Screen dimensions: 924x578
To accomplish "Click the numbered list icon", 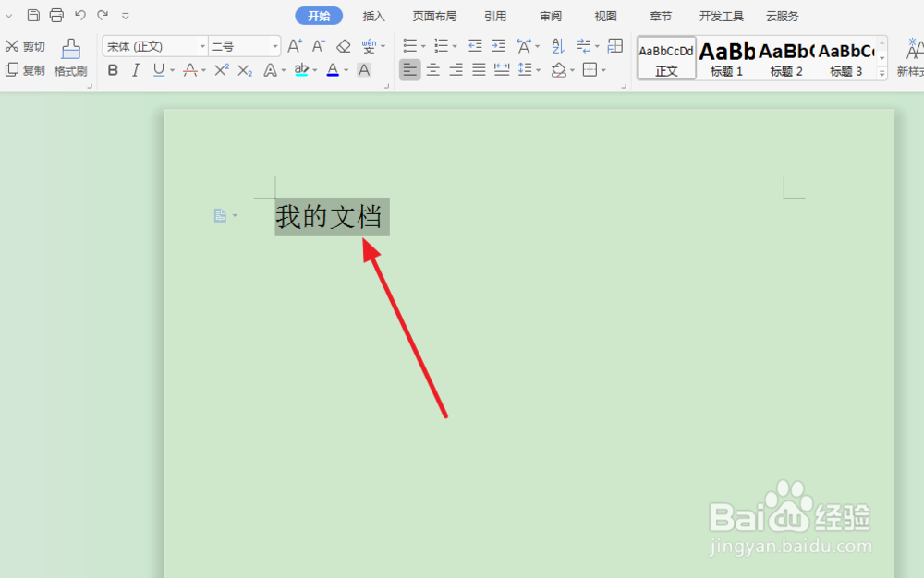I will tap(442, 46).
